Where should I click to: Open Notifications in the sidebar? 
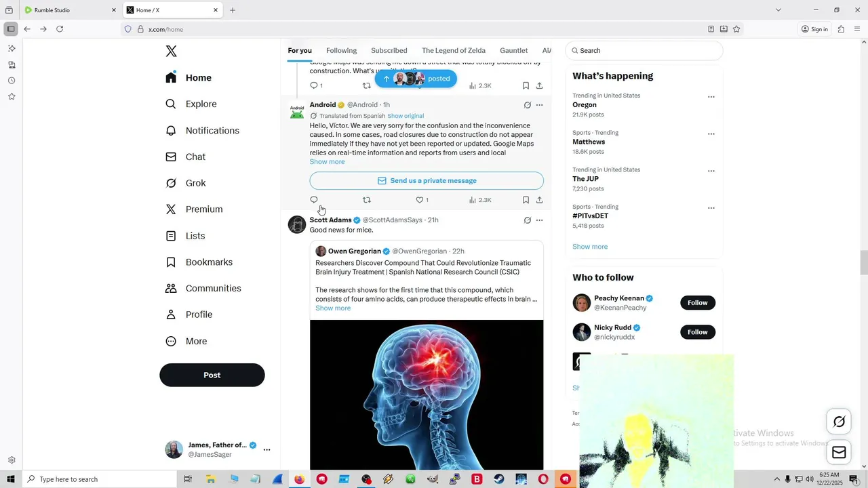[202, 131]
